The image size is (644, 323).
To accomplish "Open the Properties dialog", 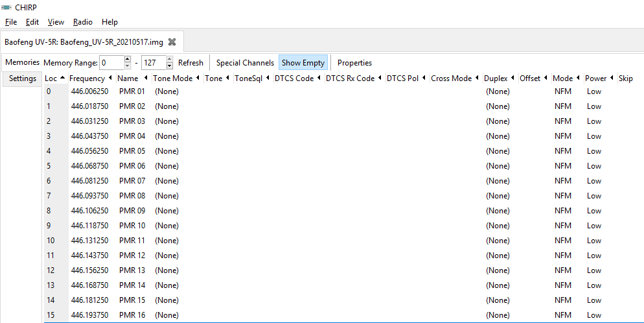I will (x=354, y=63).
